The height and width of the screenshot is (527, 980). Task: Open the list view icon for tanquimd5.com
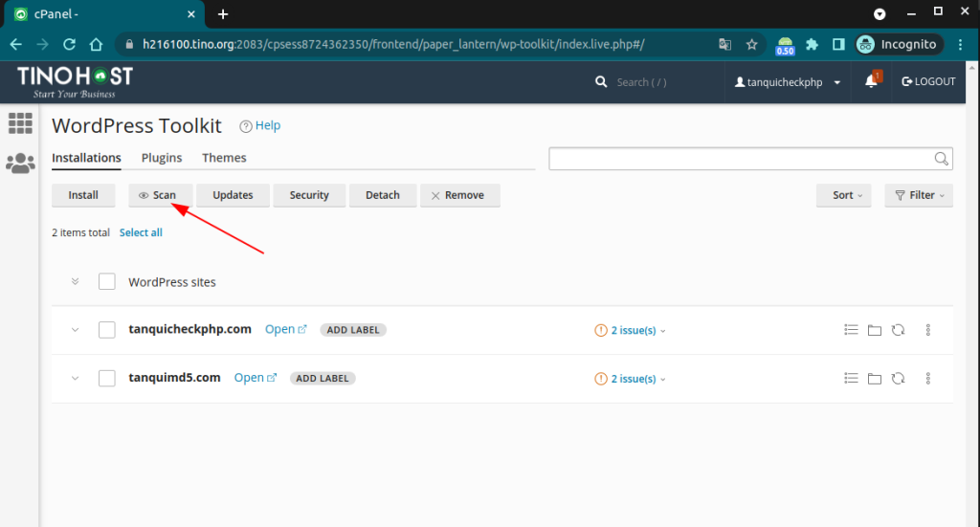pos(851,379)
